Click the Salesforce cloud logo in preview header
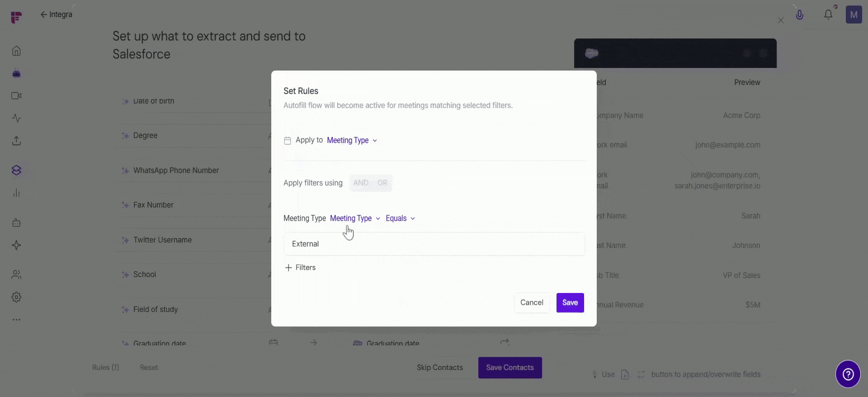This screenshot has width=868, height=397. coord(591,53)
